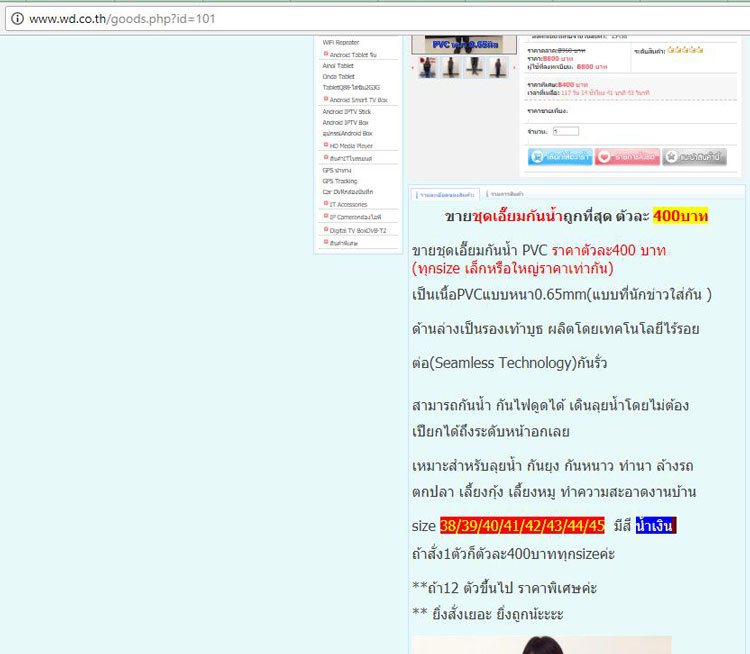Click the blue add-to-cart button
This screenshot has width=750, height=654.
click(559, 157)
